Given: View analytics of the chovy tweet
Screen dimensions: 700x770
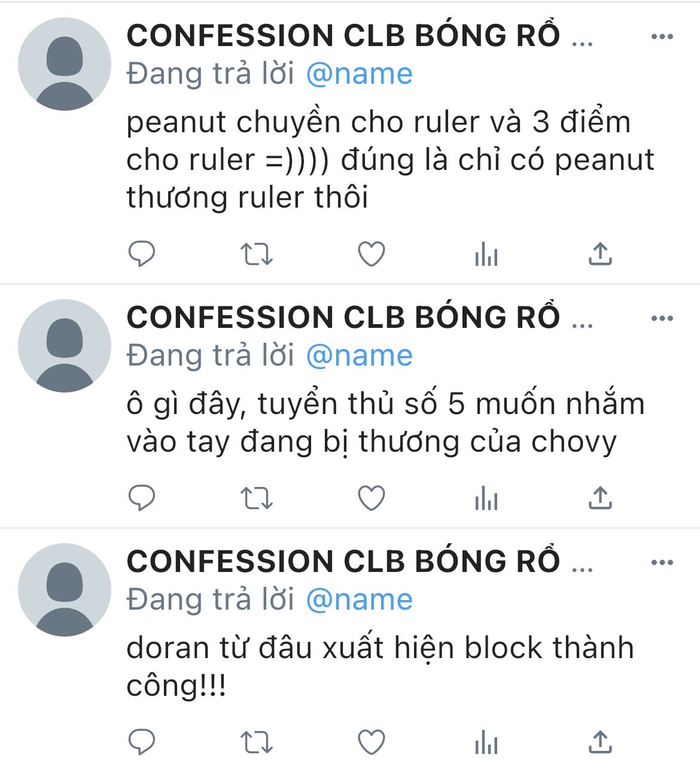Looking at the screenshot, I should pyautogui.click(x=486, y=498).
